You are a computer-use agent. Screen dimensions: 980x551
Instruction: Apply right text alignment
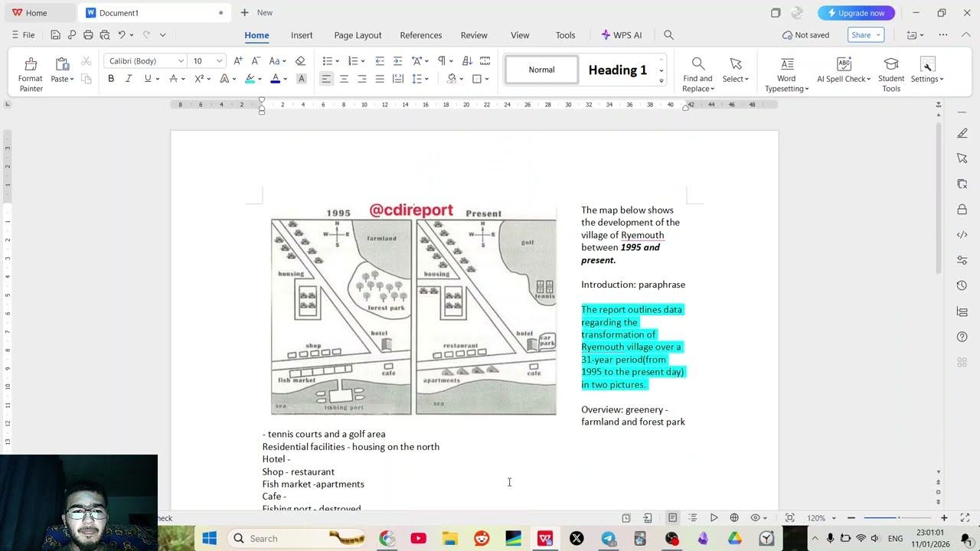362,79
